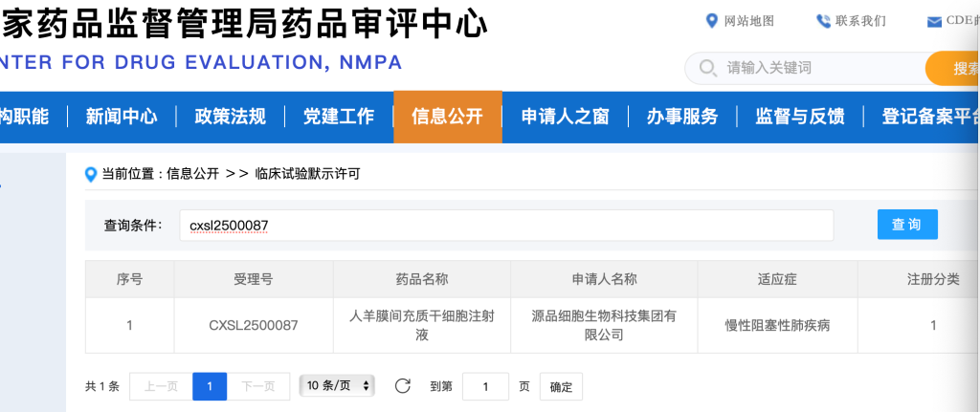Image resolution: width=980 pixels, height=412 pixels.
Task: Click the 确定 page jump button
Action: click(x=561, y=387)
